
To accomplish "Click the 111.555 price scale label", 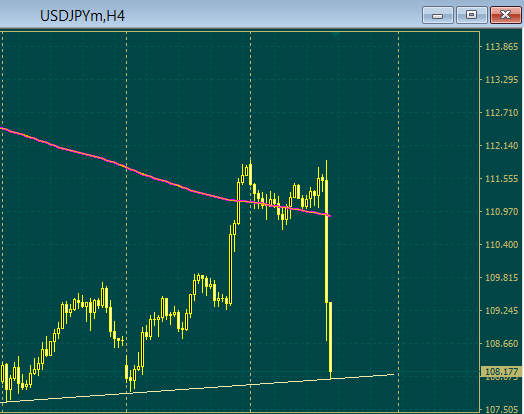I will click(501, 179).
